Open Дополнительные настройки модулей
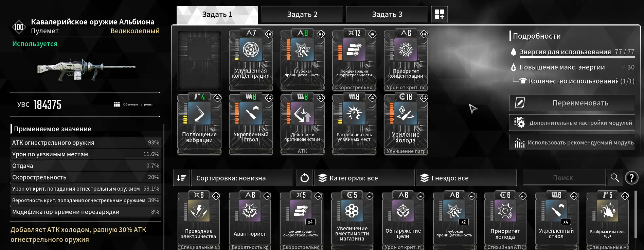Screen dimensions: 644x250 click(x=572, y=123)
